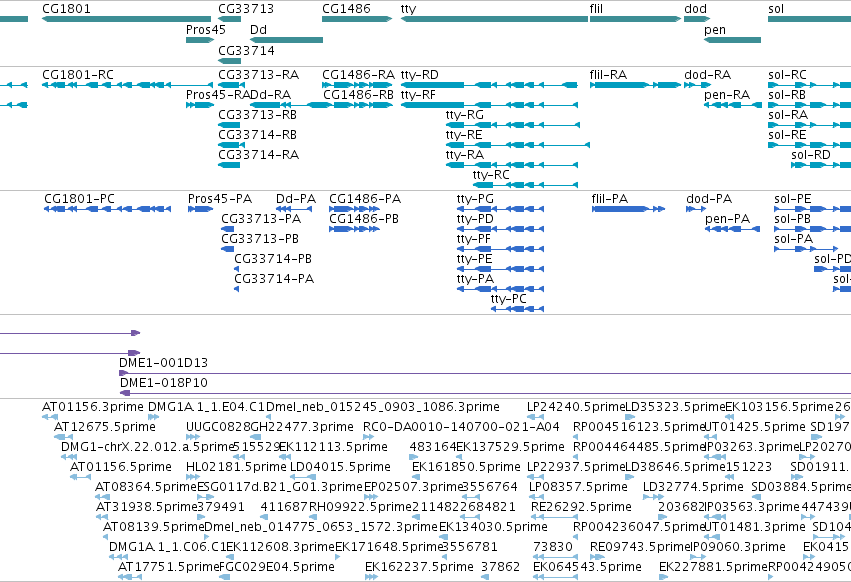Select protein fliI-PA

tap(628, 209)
